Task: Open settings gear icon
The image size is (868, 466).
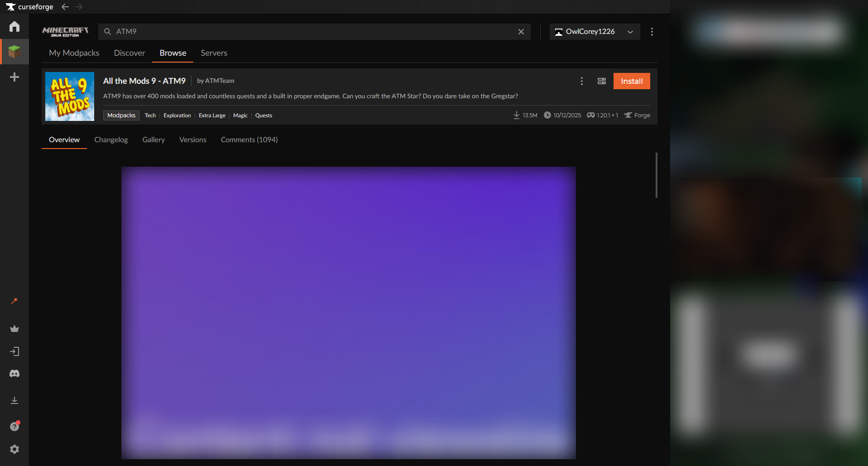Action: click(14, 449)
